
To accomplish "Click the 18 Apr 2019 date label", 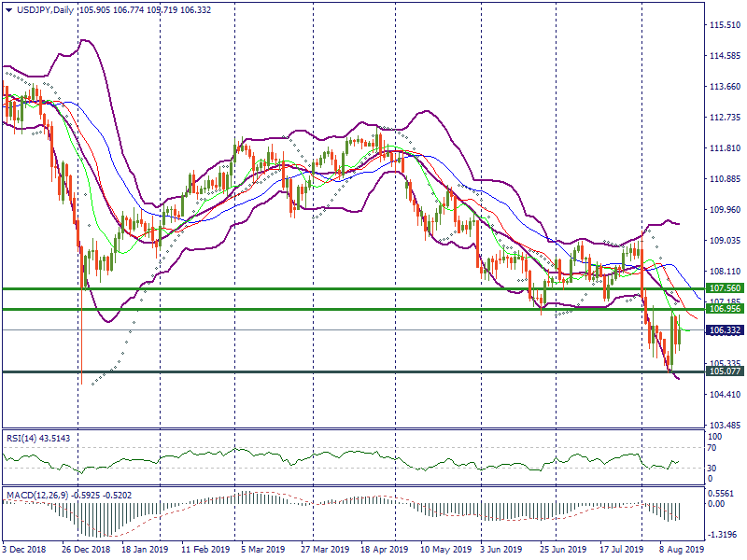I will pos(384,552).
